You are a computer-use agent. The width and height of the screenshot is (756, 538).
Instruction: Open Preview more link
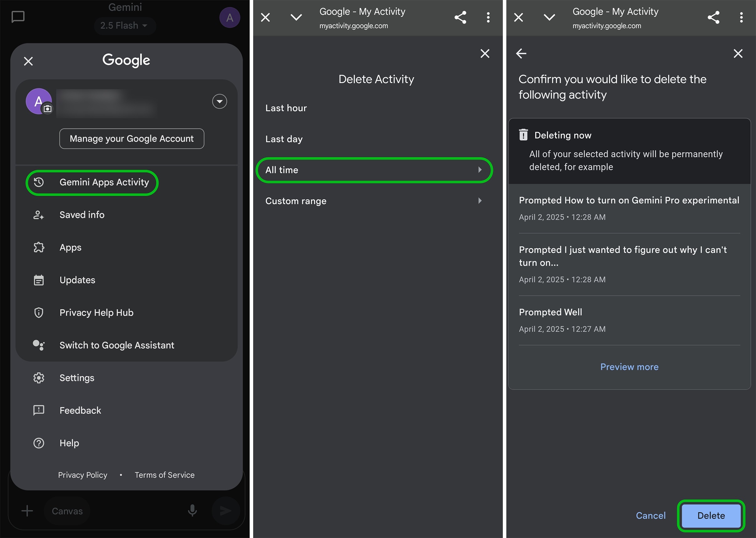(629, 367)
